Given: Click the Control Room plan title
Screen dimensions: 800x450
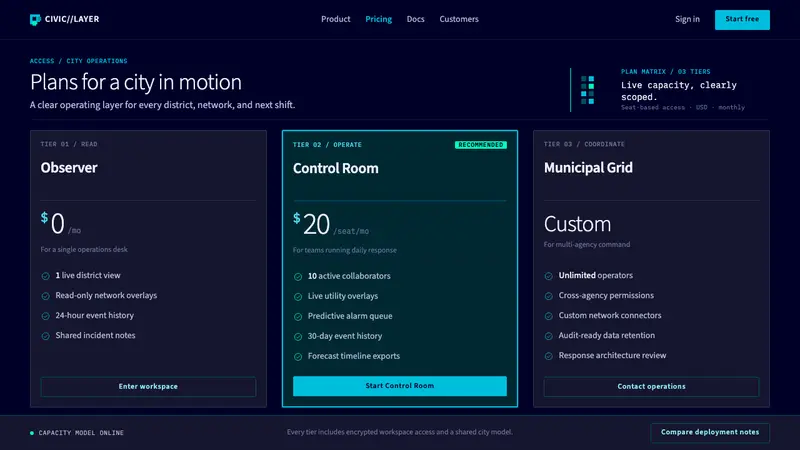Looking at the screenshot, I should [336, 168].
